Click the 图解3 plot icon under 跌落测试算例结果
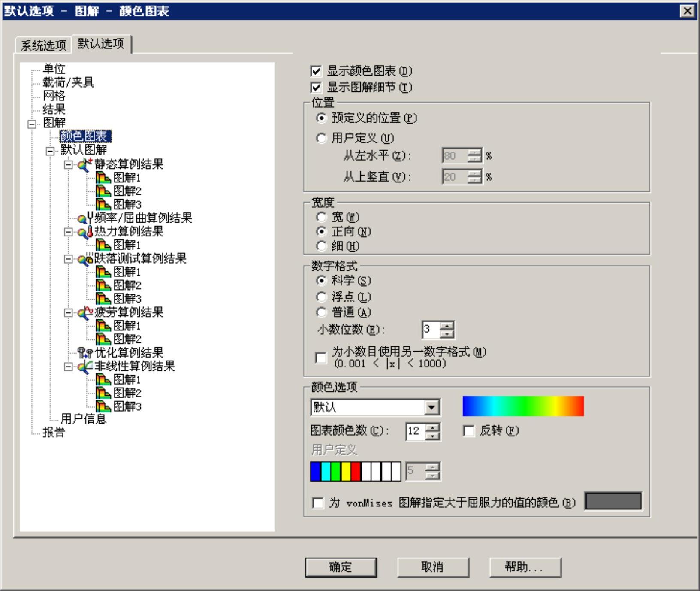This screenshot has width=700, height=591. pos(103,299)
